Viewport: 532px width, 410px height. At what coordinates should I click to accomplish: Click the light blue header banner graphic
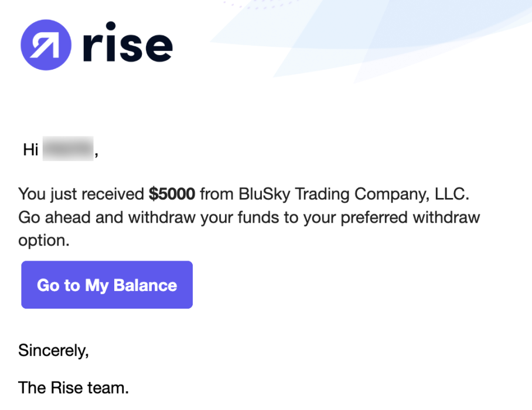tap(370, 39)
